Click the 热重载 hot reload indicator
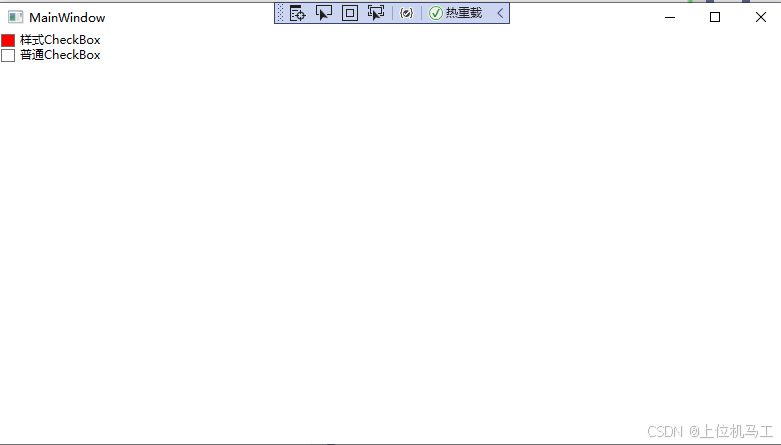 click(x=455, y=13)
